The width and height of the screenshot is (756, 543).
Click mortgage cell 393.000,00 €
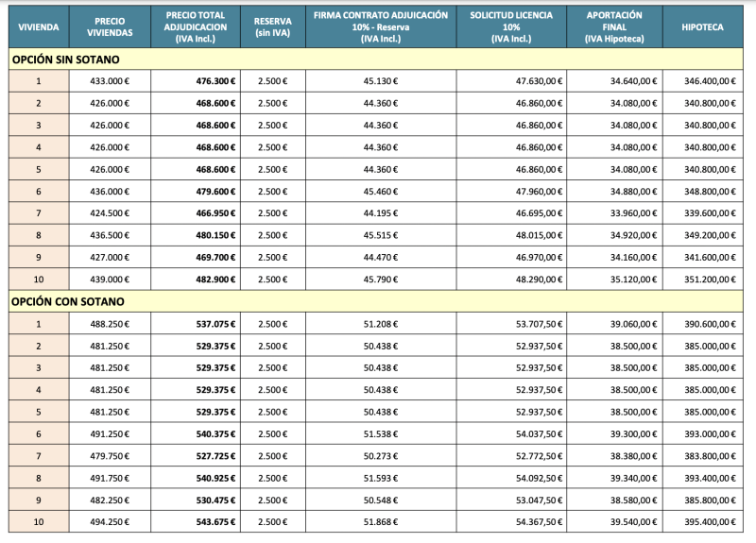(703, 434)
